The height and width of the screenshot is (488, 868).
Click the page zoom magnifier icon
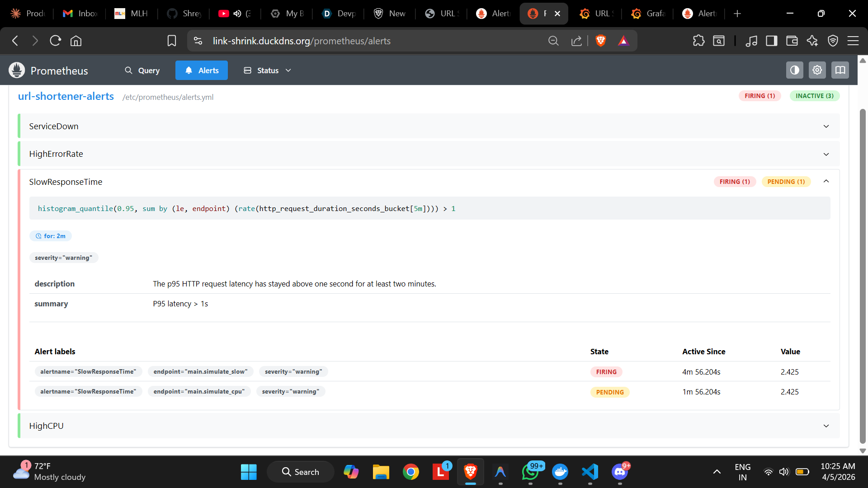pyautogui.click(x=553, y=41)
